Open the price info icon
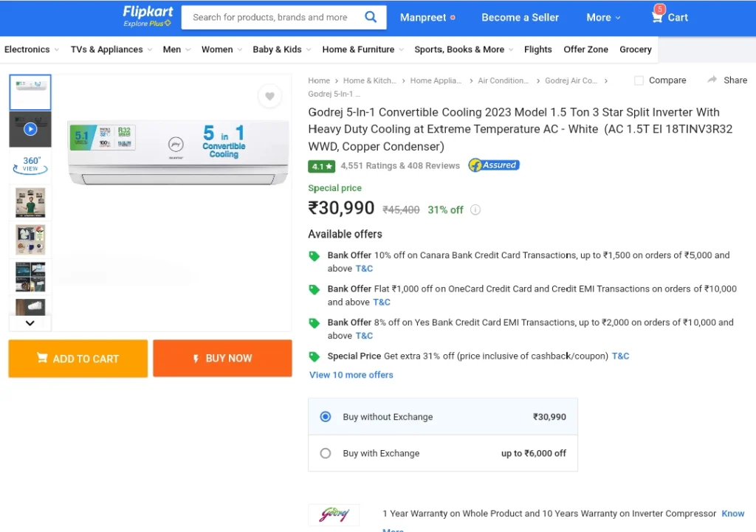This screenshot has width=756, height=532. [x=475, y=210]
